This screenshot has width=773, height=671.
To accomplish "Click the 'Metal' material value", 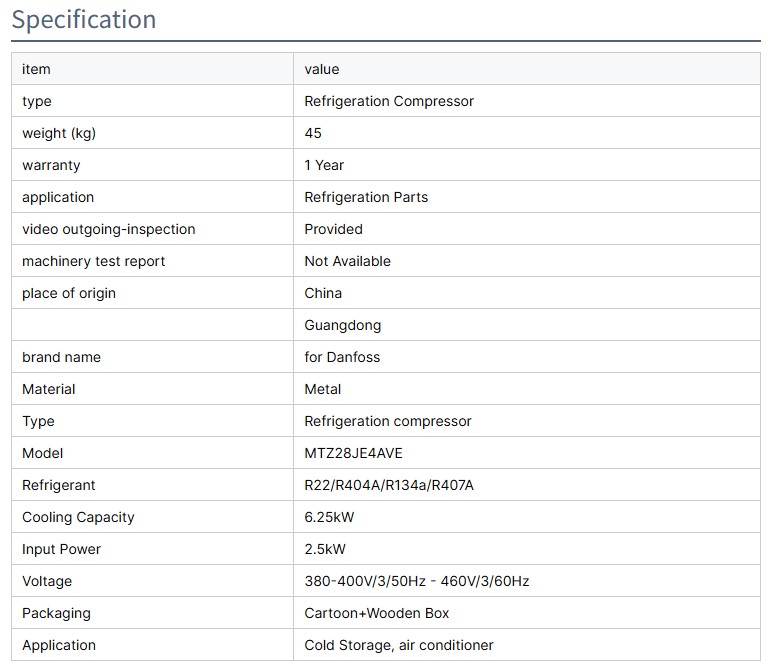I will (x=322, y=389).
